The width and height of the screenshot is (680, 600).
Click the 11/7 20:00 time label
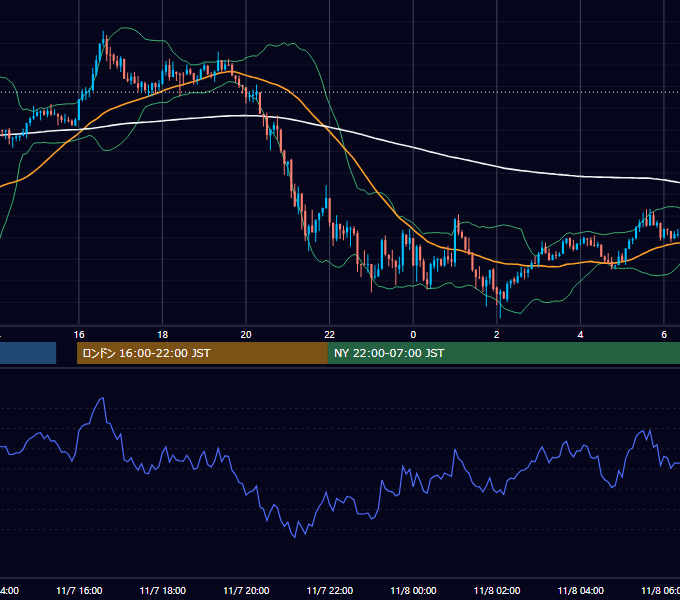tap(246, 590)
